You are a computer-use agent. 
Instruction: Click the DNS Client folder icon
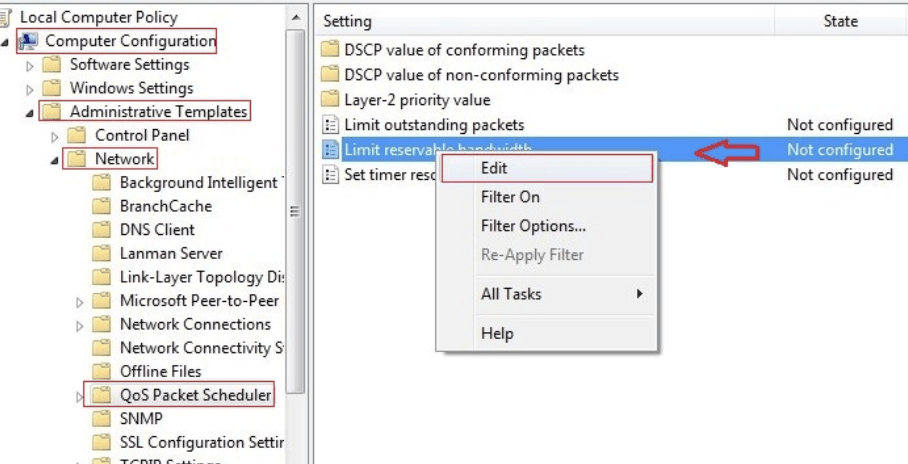pyautogui.click(x=101, y=230)
